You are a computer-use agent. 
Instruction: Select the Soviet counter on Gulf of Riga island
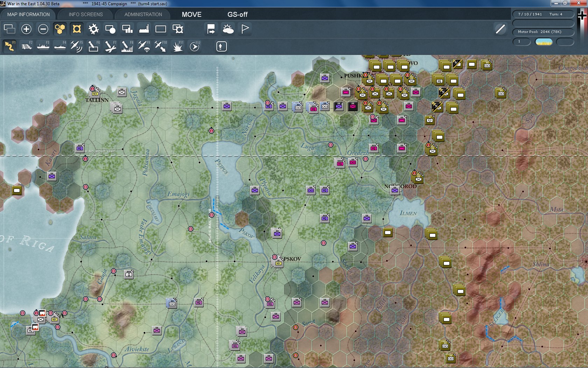[x=17, y=190]
